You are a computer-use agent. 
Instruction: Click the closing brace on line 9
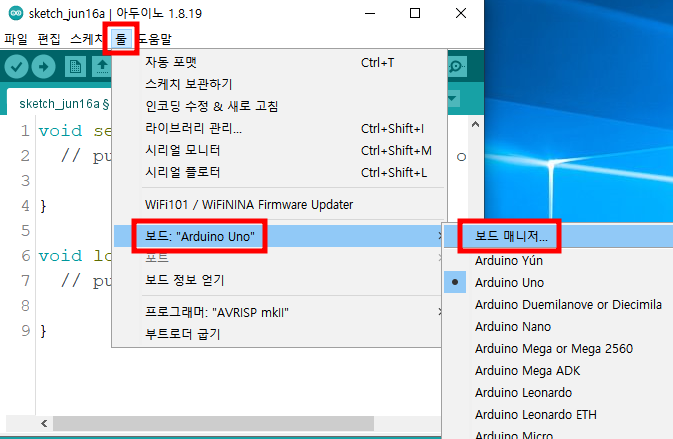pos(43,331)
